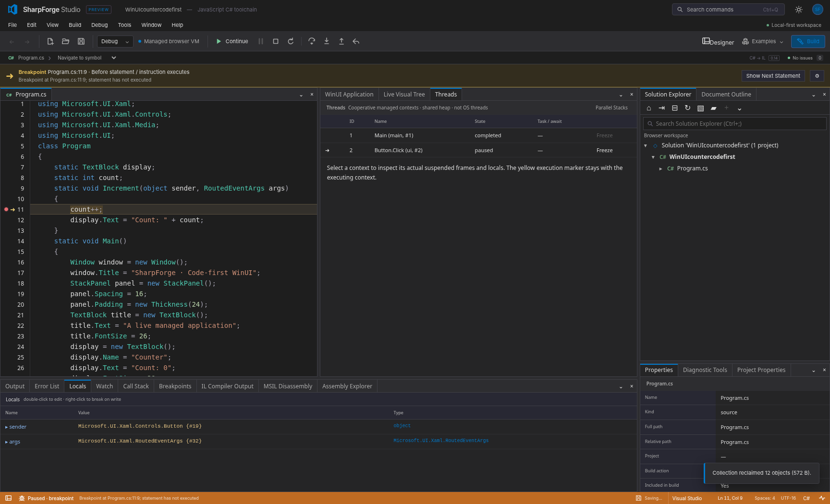Collapse the Solution 'WinUIcountercodefirst' node

pyautogui.click(x=646, y=145)
